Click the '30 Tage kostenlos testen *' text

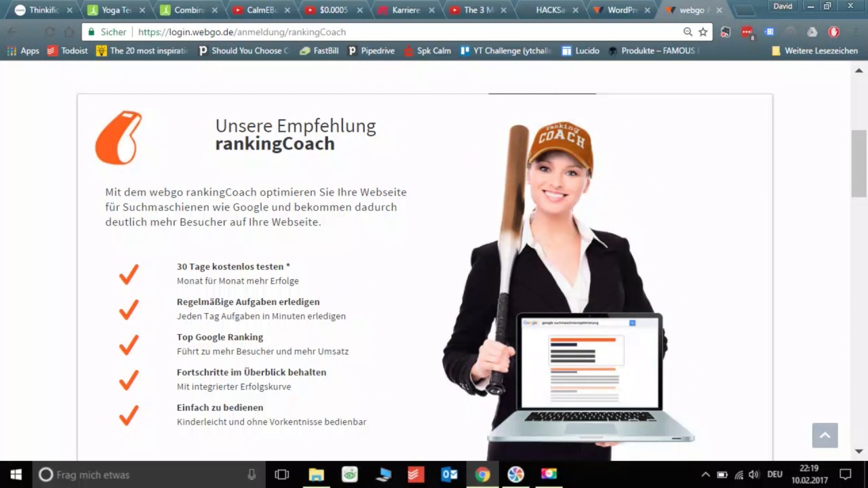pos(233,266)
